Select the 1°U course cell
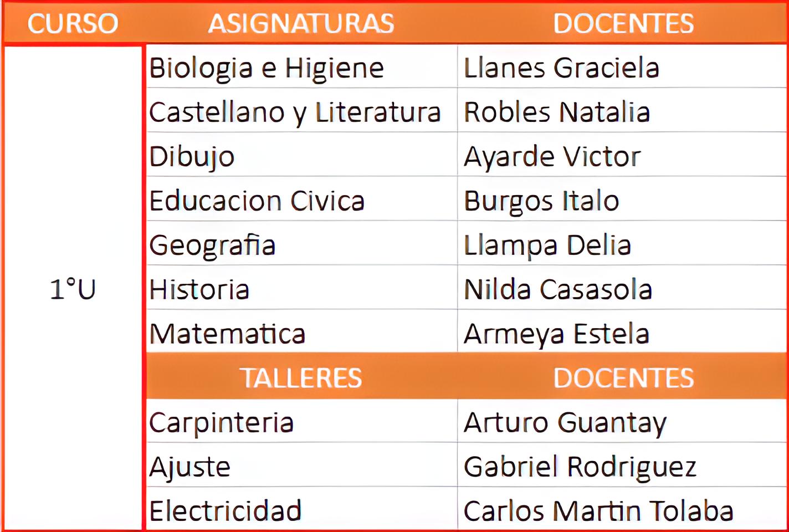This screenshot has width=789, height=532. click(73, 289)
